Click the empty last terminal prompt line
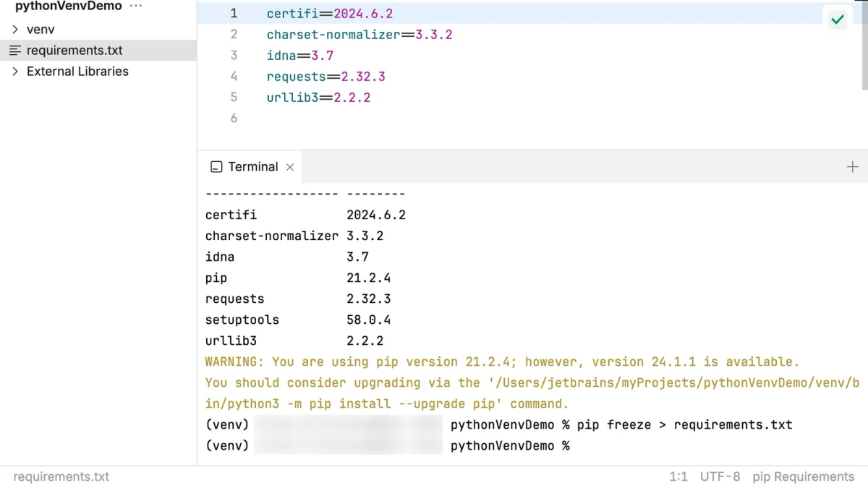Viewport: 868px width, 488px height. point(388,445)
